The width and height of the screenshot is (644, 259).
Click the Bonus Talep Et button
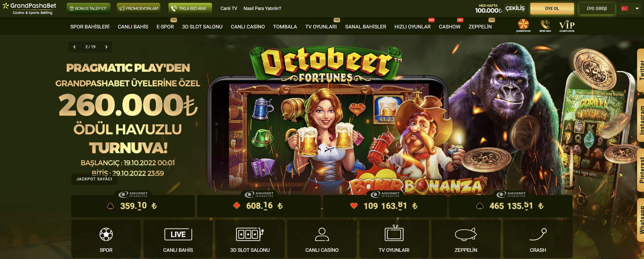(88, 8)
